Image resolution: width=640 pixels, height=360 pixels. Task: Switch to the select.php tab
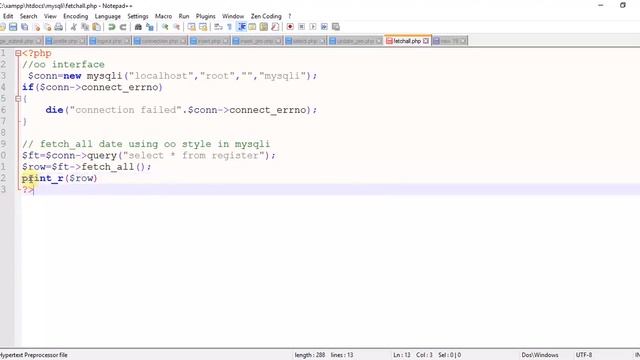[x=305, y=41]
